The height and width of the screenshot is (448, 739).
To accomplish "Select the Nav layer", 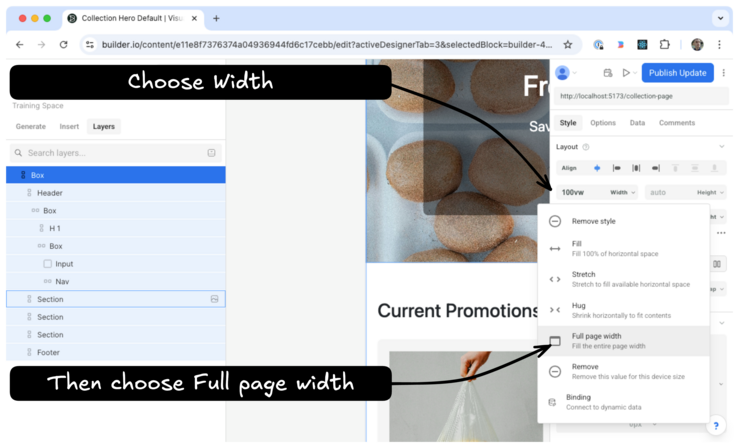I will pyautogui.click(x=115, y=282).
